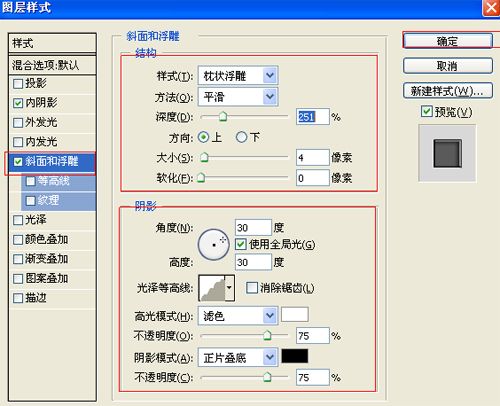This screenshot has width=500, height=406.
Task: Click the dark square style preview thumbnail
Action: (448, 154)
